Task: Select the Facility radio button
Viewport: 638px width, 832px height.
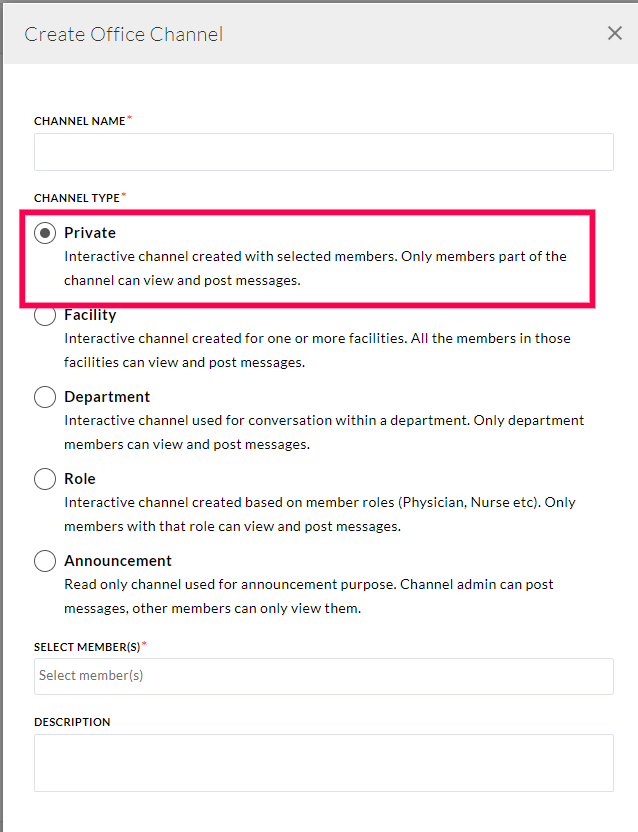Action: 45,315
